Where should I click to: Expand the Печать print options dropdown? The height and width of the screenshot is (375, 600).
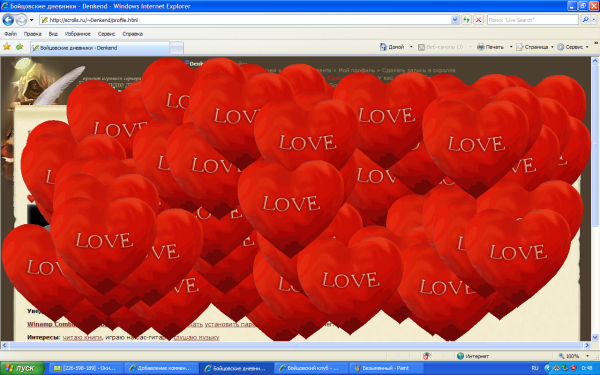(x=511, y=47)
